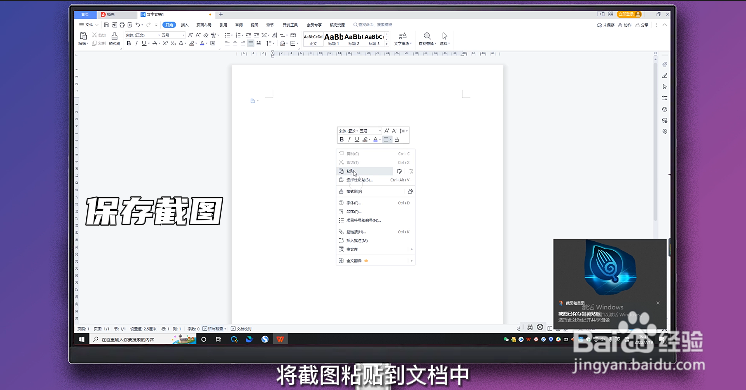Click the Strikethrough icon in the ribbon
The height and width of the screenshot is (390, 746).
click(x=155, y=43)
